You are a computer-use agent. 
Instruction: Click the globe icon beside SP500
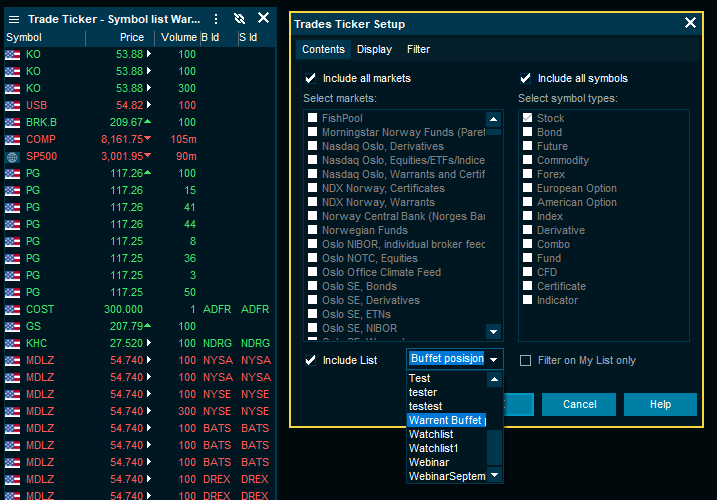12,157
